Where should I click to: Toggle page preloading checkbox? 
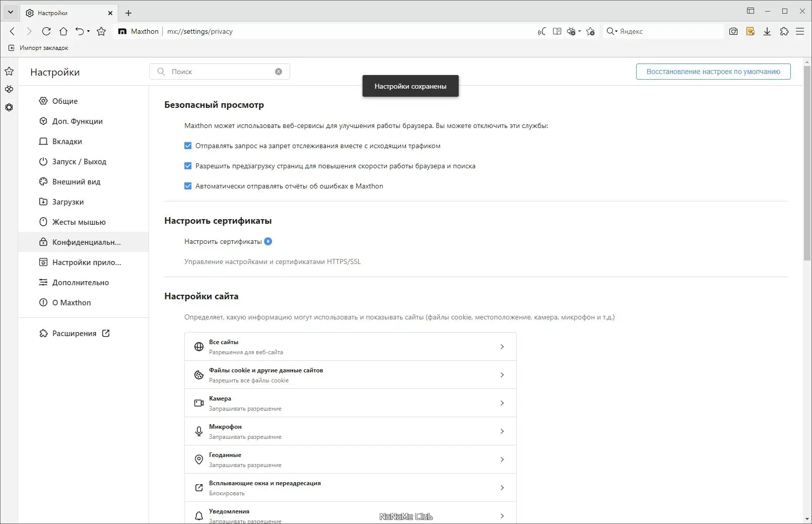point(188,166)
